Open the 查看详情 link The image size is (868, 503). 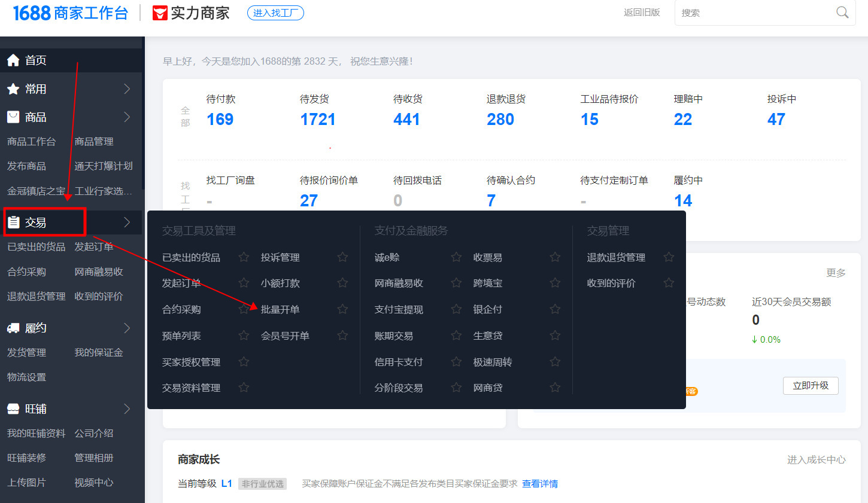540,484
